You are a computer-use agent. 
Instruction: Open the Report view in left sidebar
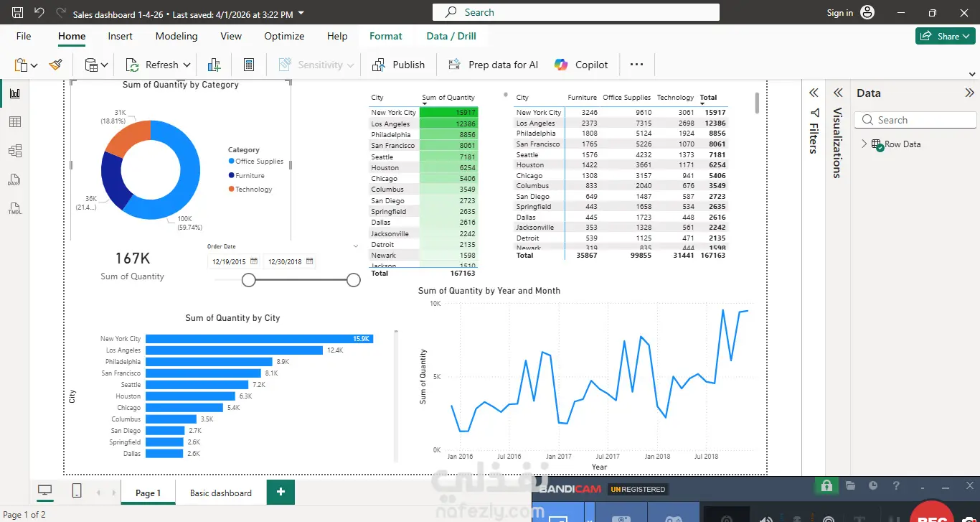14,93
